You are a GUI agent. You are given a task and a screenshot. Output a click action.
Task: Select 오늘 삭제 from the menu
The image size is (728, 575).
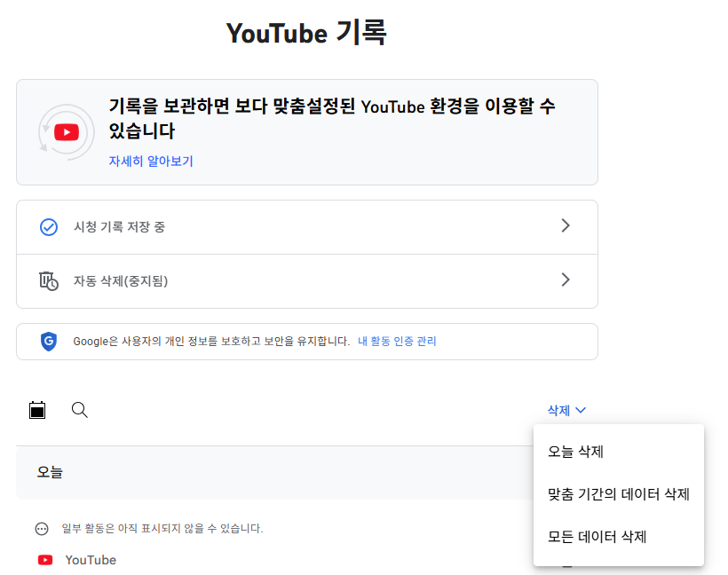pos(619,452)
